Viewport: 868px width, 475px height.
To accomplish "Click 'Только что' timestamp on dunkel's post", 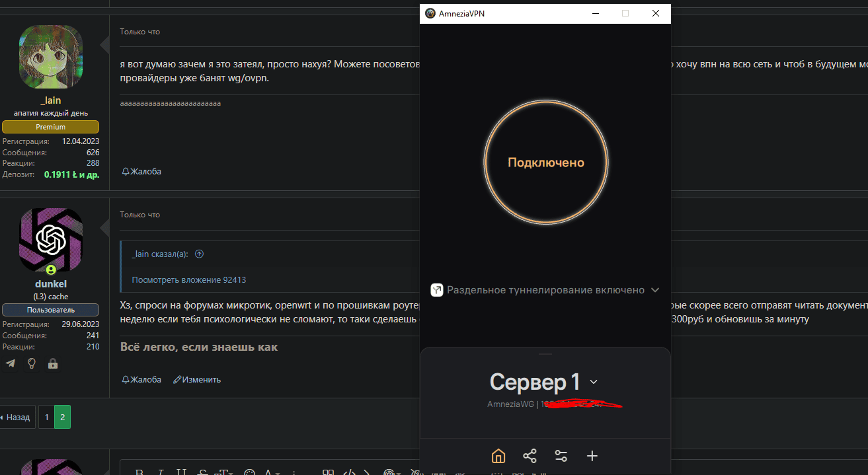I will [x=139, y=215].
